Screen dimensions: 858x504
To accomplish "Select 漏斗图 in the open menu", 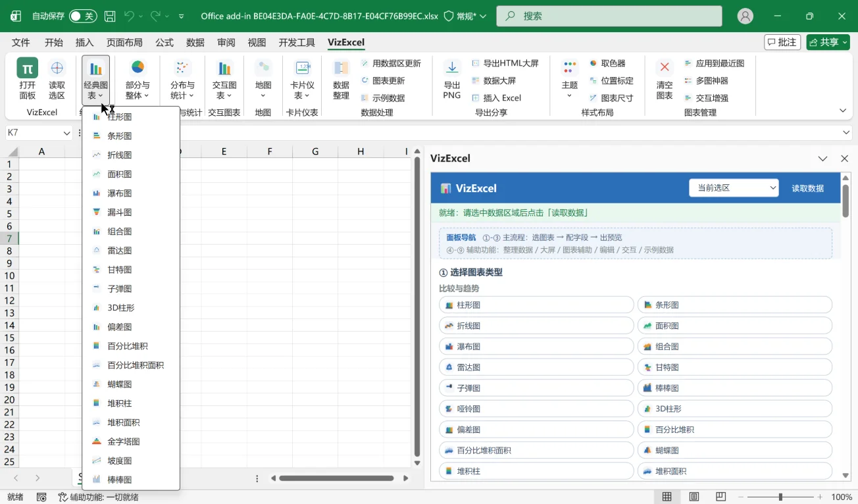I will [x=131, y=213].
